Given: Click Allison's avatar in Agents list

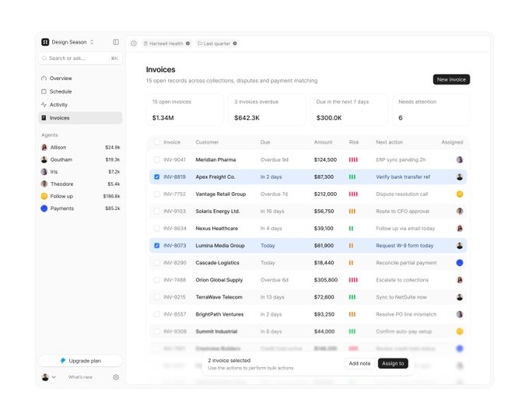Looking at the screenshot, I should [44, 148].
